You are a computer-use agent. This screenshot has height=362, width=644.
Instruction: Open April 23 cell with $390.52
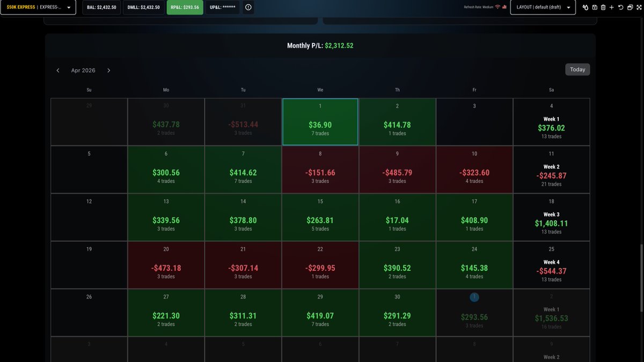pos(397,265)
